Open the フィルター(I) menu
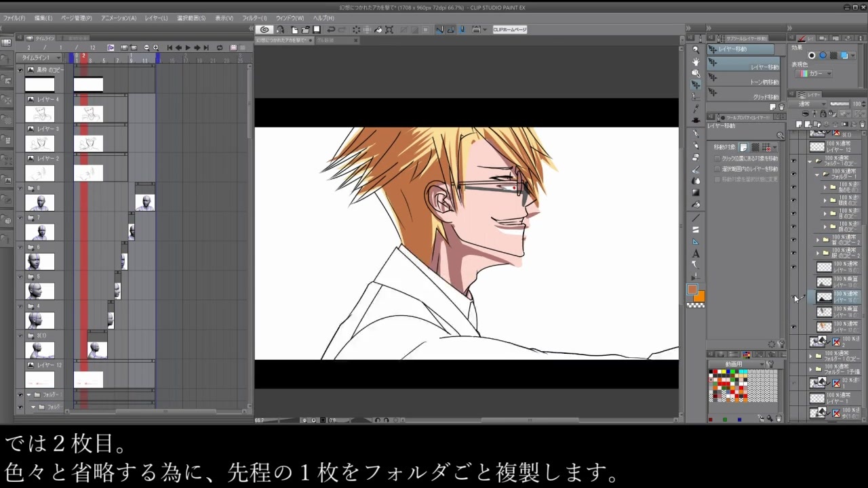868x488 pixels. [254, 18]
